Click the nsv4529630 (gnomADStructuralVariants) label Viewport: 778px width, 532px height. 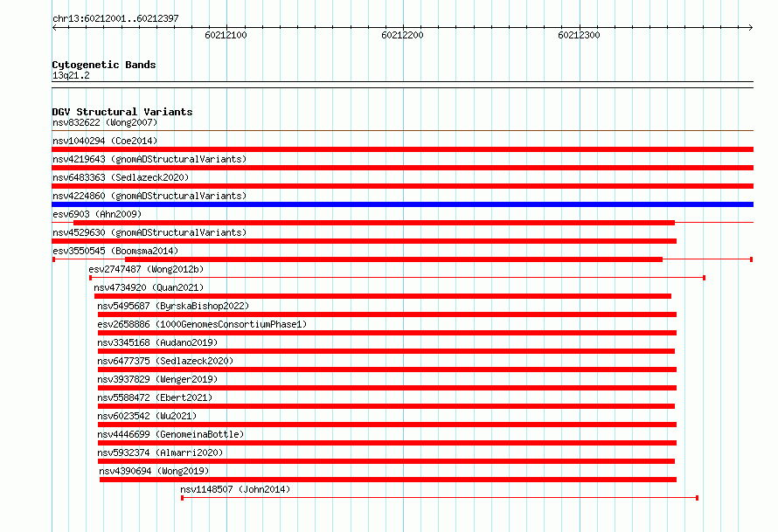(x=149, y=232)
